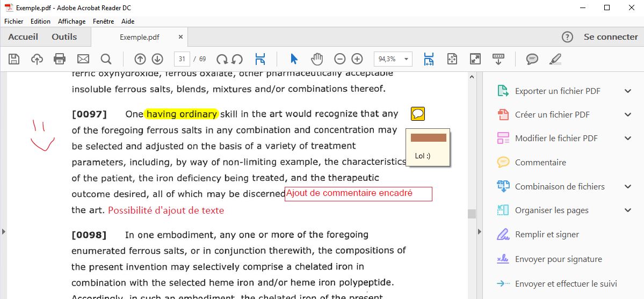Click the Print file icon
Viewport: 644px width, 299px height.
(60, 59)
